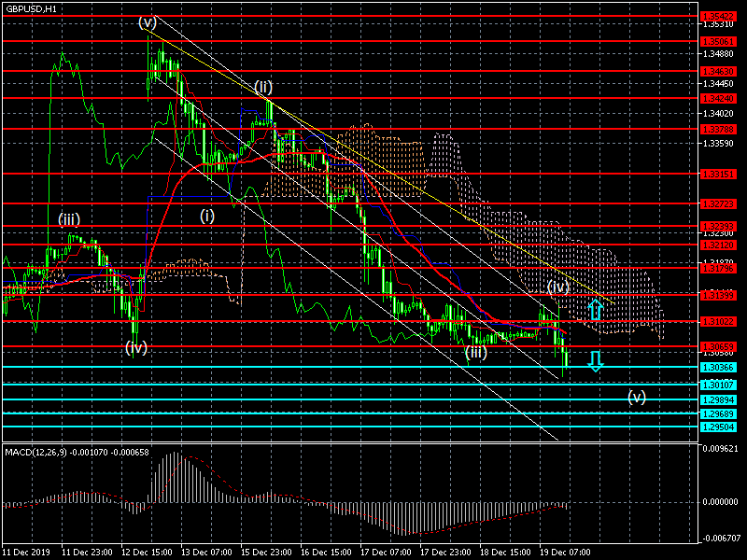Select the (iv) label near right channel
The image size is (747, 560).
point(557,286)
